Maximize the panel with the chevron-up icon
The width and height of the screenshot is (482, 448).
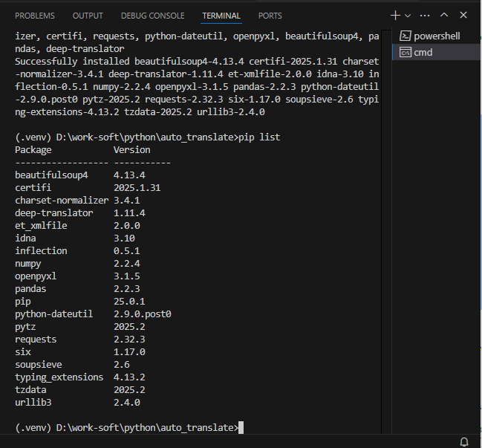point(444,15)
